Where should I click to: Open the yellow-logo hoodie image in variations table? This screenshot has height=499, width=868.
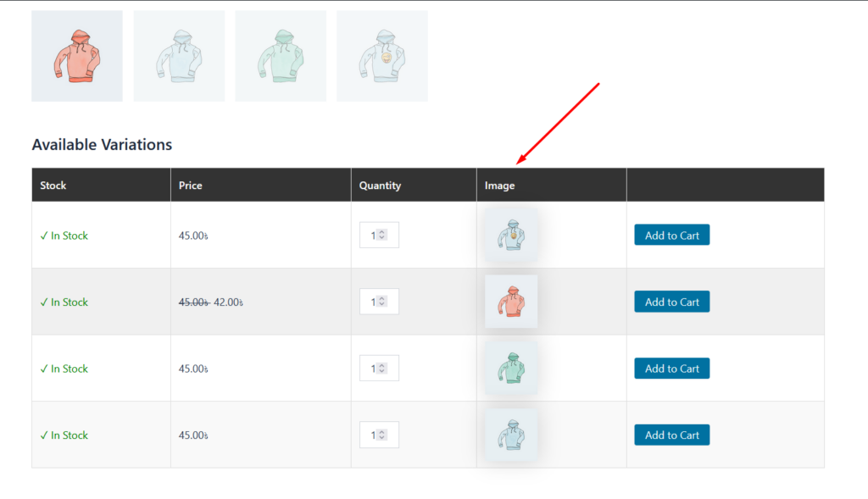pyautogui.click(x=511, y=235)
